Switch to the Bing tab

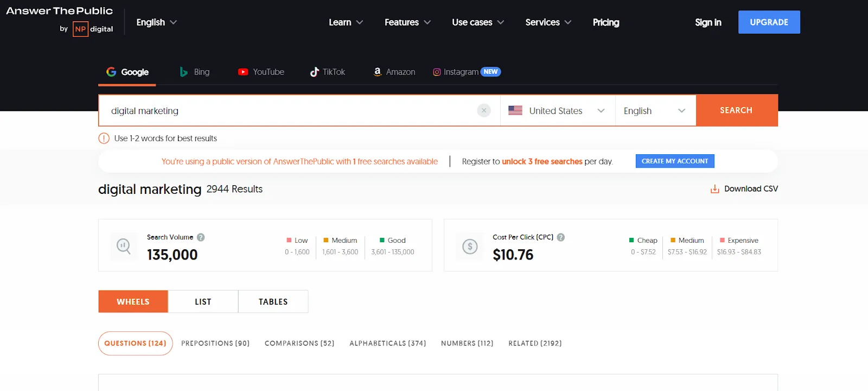[195, 72]
